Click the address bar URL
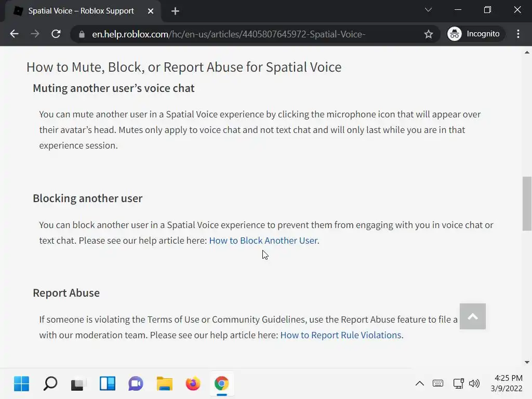 pos(229,34)
